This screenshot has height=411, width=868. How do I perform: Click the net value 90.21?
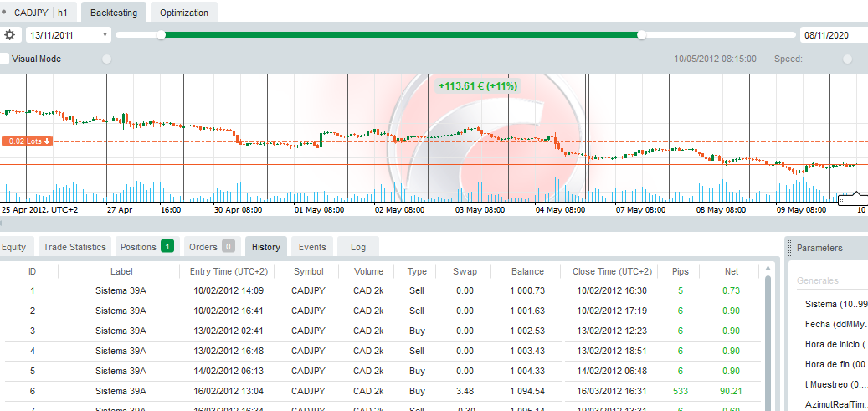[x=731, y=391]
